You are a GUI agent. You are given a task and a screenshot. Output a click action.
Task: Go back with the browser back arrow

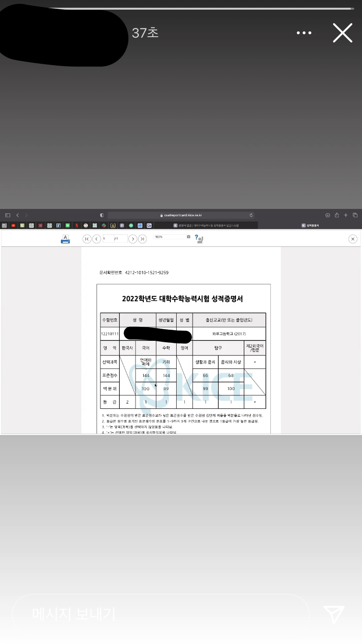tap(17, 215)
